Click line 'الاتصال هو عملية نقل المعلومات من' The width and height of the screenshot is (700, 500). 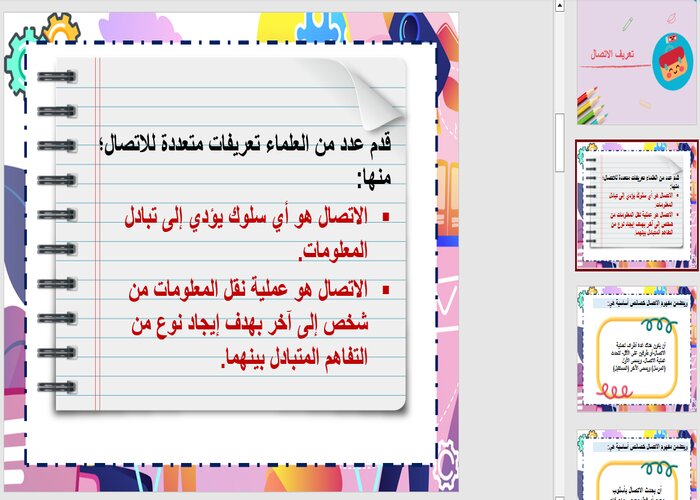tap(248, 290)
